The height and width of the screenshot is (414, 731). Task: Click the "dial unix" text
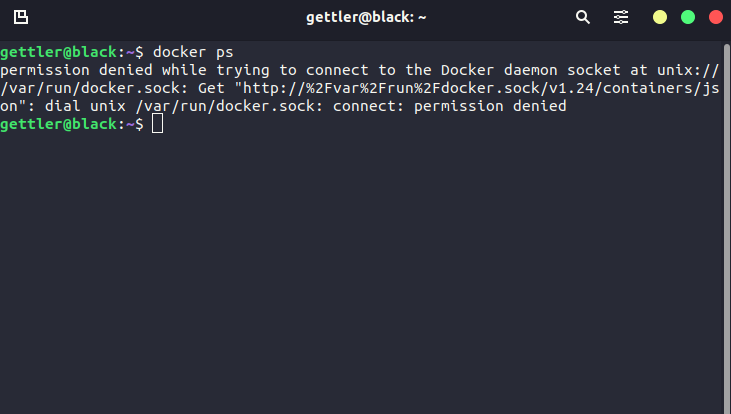click(x=85, y=106)
